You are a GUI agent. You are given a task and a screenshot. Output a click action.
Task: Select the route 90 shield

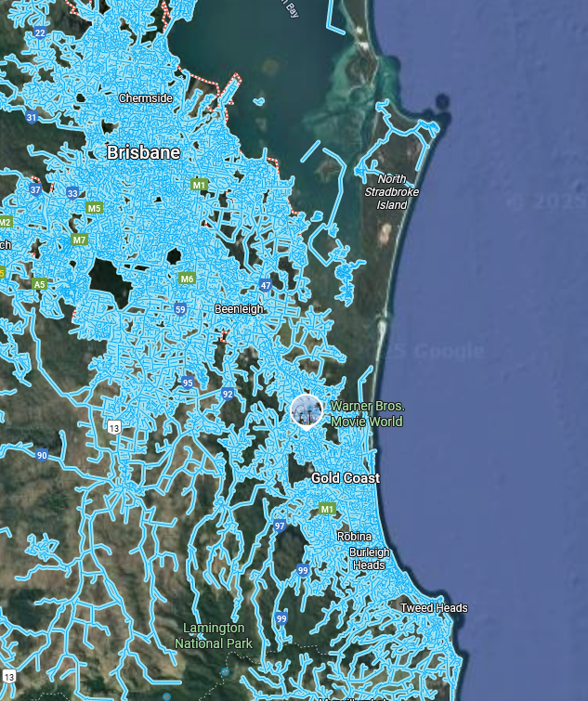(42, 455)
